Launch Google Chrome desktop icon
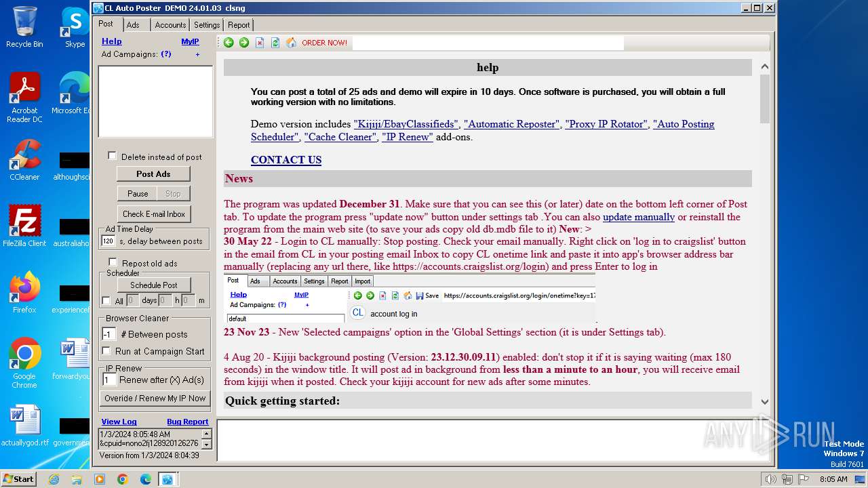This screenshot has width=868, height=488. tap(24, 363)
